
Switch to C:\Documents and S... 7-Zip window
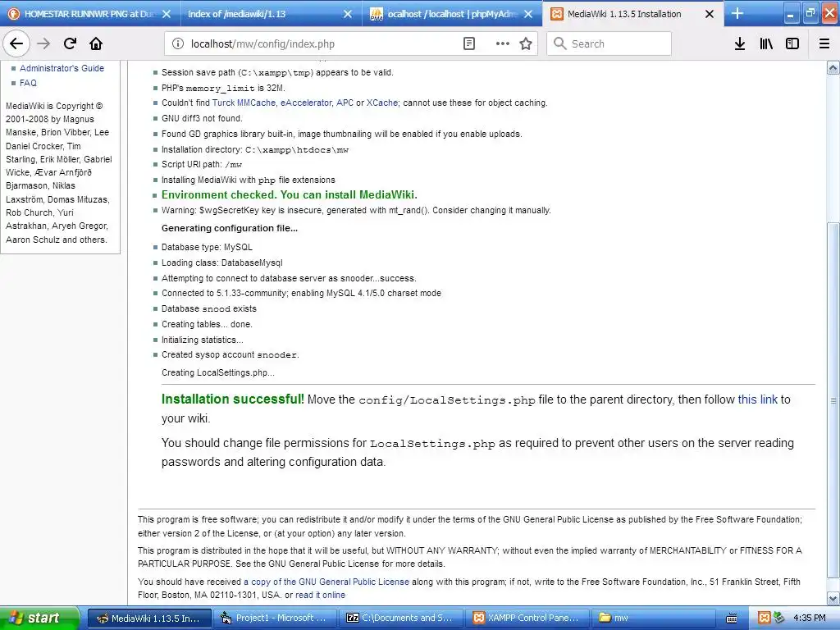tap(400, 619)
